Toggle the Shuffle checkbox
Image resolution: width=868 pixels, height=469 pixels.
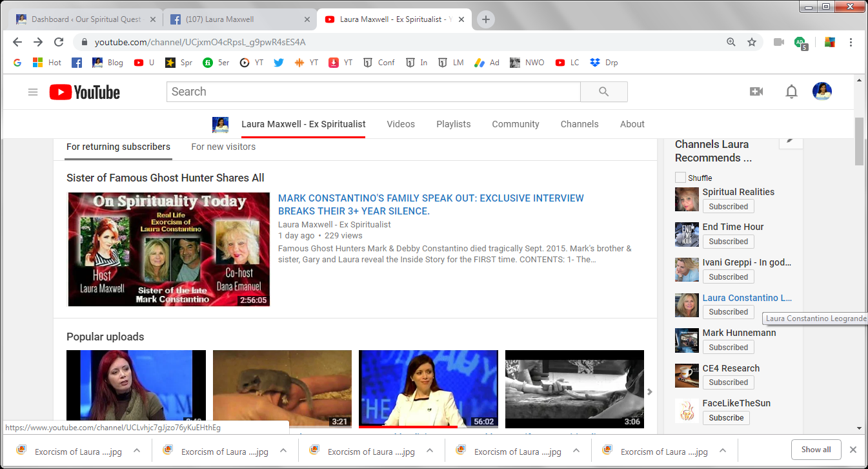click(x=680, y=178)
